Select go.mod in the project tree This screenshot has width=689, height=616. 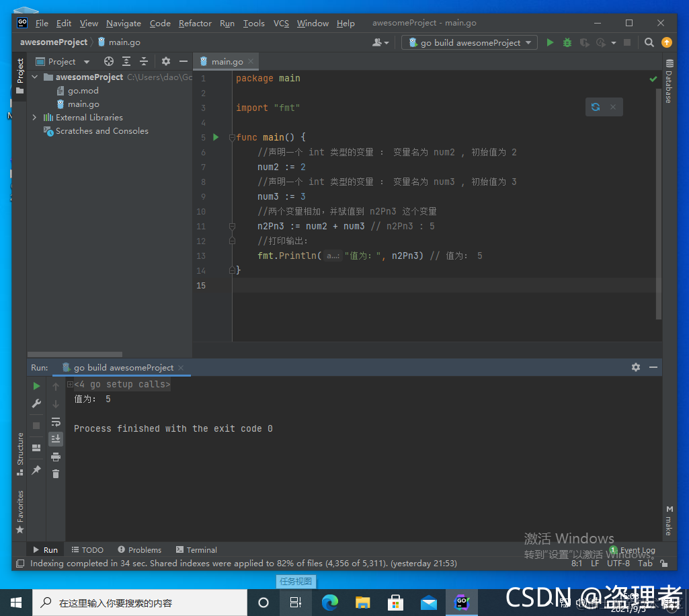83,91
